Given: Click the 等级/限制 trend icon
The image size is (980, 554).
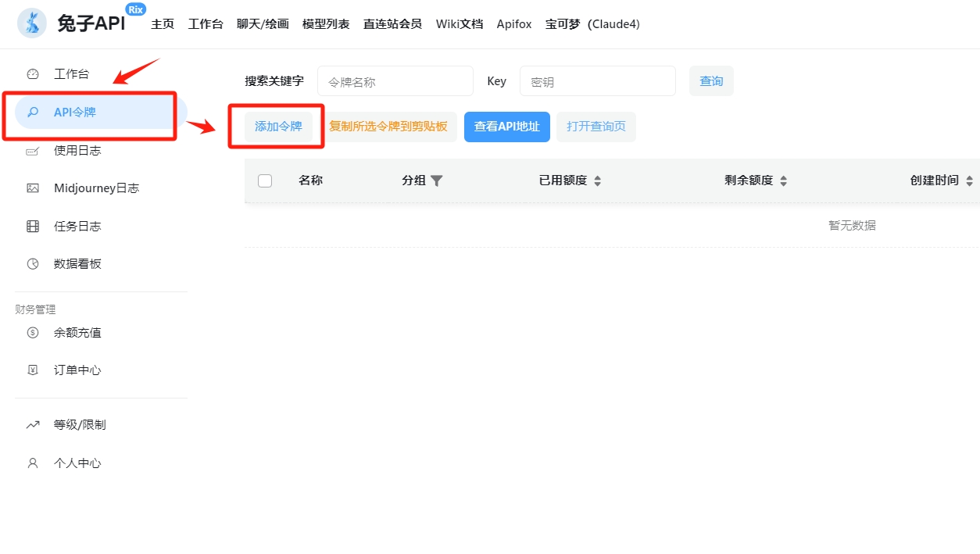Looking at the screenshot, I should 33,425.
